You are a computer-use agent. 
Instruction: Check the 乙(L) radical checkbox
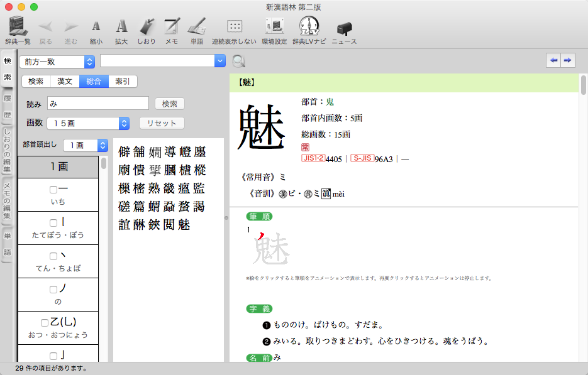pos(45,323)
